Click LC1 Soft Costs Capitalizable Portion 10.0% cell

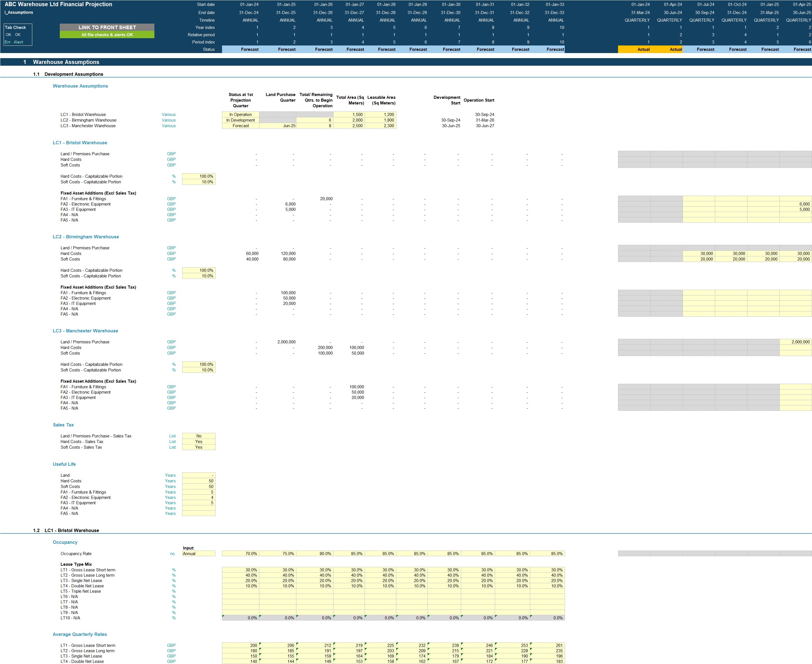pyautogui.click(x=199, y=182)
